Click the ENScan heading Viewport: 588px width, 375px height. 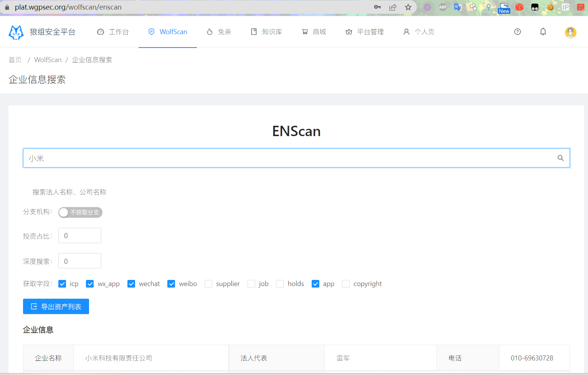click(296, 131)
